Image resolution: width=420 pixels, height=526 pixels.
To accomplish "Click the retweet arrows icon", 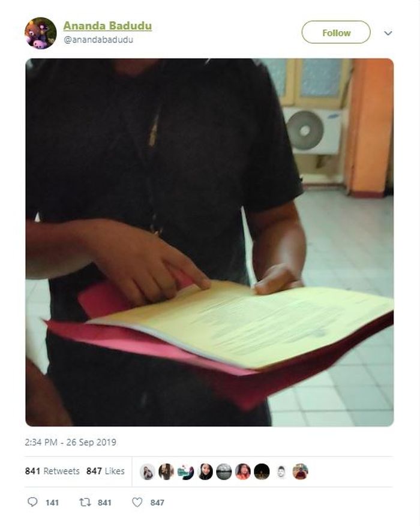I will (85, 502).
